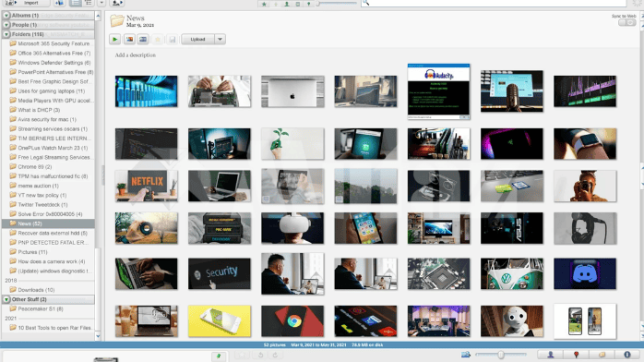Filter to show uploaded photos only
Image resolution: width=644 pixels, height=362 pixels.
tap(276, 4)
